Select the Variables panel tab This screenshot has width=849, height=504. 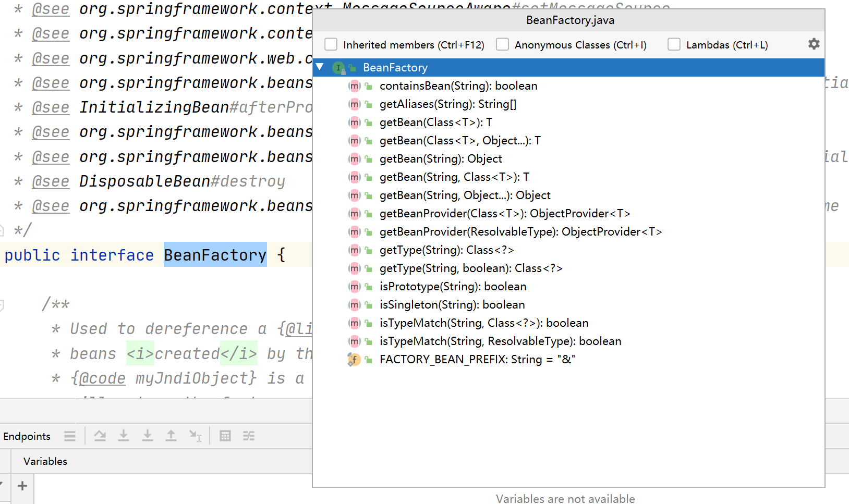[x=45, y=461]
